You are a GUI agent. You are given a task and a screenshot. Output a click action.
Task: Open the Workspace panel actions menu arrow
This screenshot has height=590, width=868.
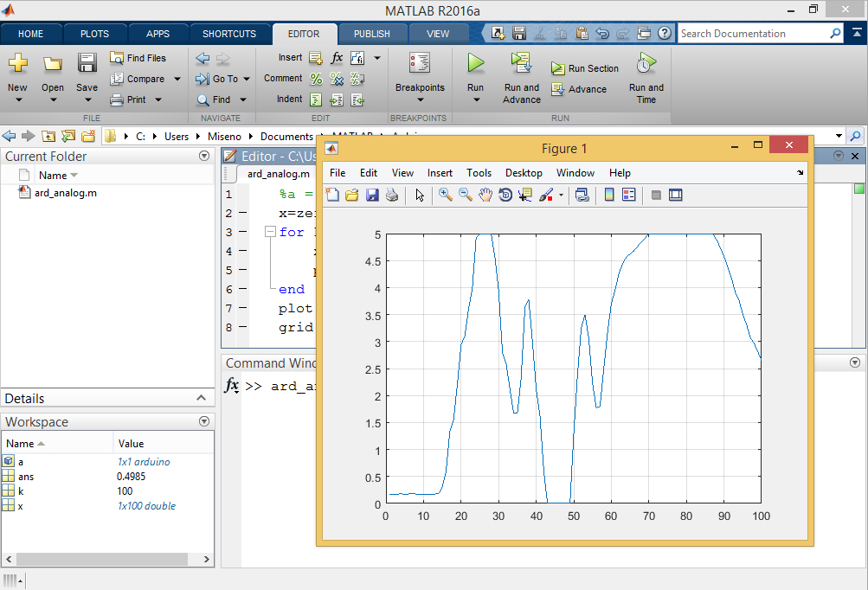(204, 422)
